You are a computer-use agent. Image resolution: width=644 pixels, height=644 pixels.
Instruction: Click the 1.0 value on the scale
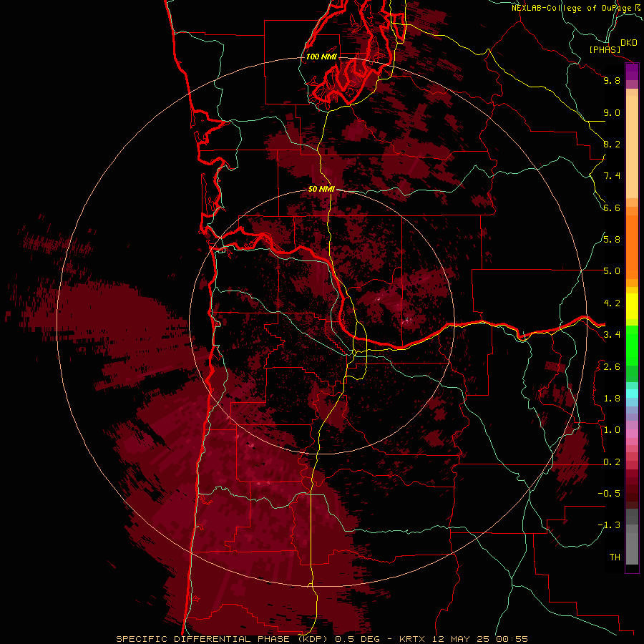click(x=612, y=430)
